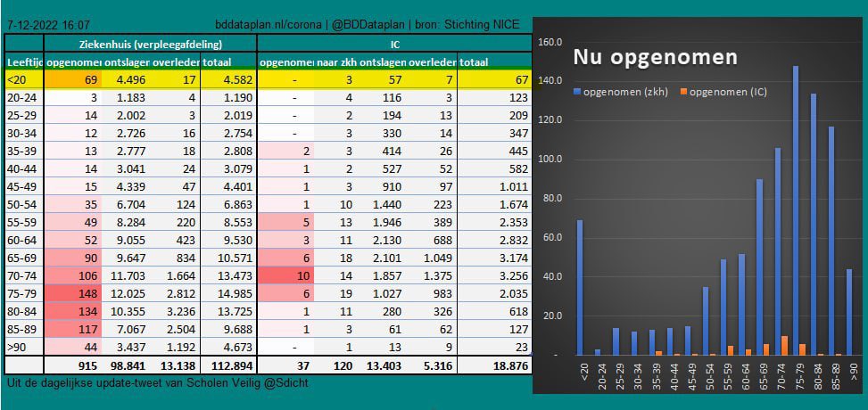Click the hospital grand total 112.894
This screenshot has height=410, width=868.
[x=231, y=365]
